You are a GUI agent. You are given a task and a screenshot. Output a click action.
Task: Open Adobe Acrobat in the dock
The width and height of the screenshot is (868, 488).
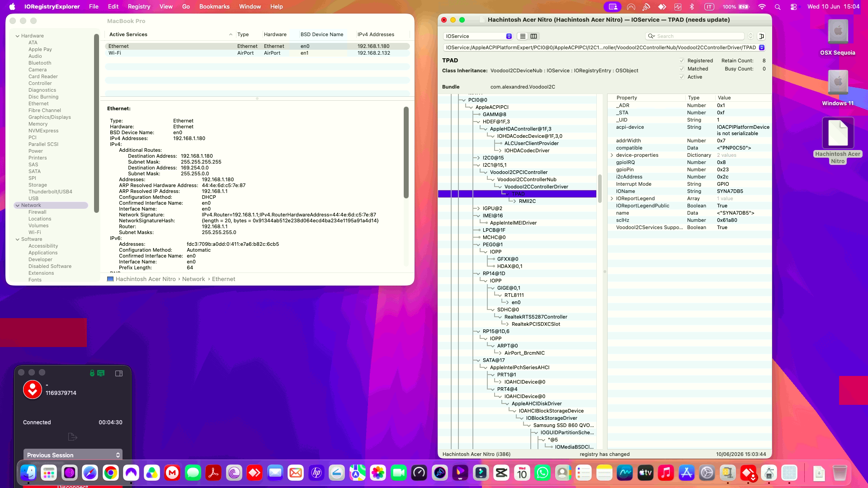pyautogui.click(x=213, y=473)
